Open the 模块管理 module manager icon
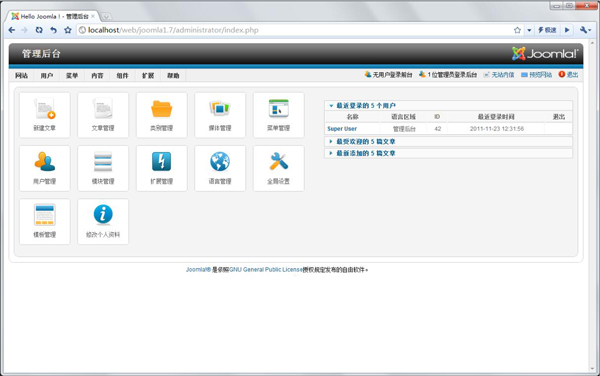The width and height of the screenshot is (600, 376). (x=103, y=168)
